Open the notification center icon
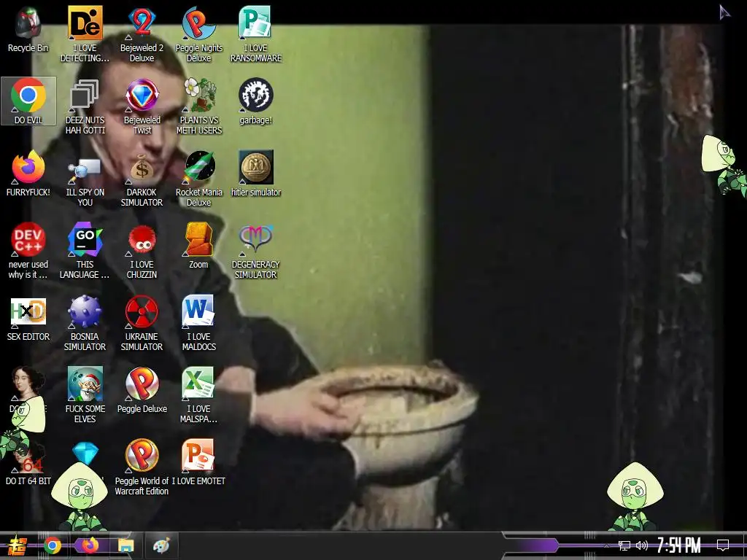The image size is (747, 560). [723, 545]
